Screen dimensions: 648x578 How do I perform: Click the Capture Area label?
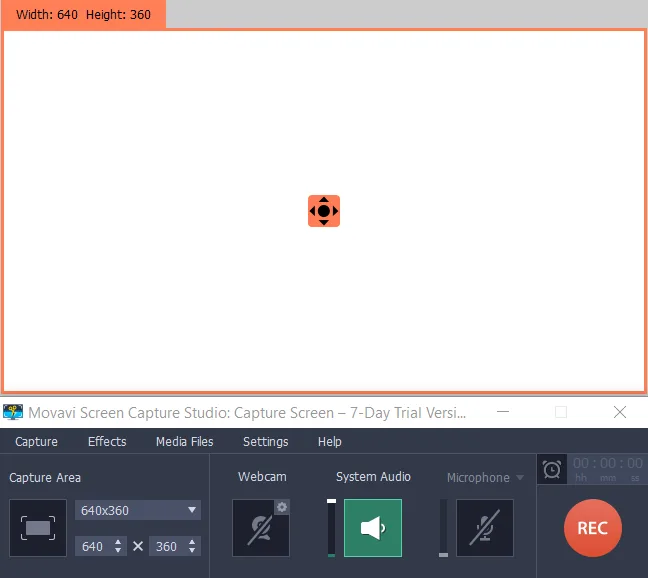(45, 478)
